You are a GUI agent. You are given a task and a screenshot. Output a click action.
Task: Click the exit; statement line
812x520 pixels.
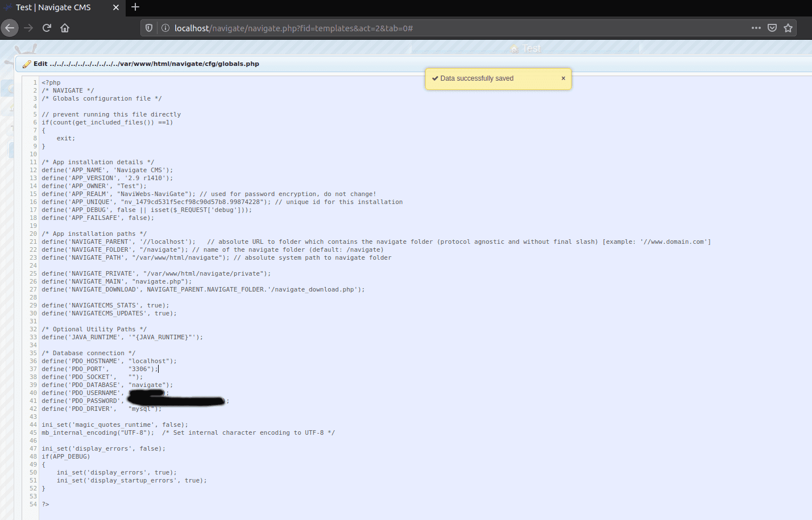66,138
